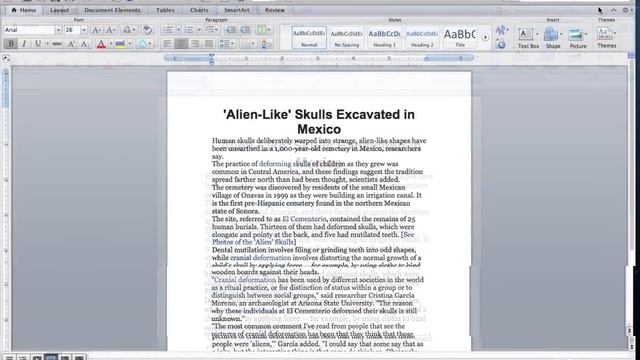Toggle Italic formatting button
Viewport: 640px width, 360px height.
point(24,44)
